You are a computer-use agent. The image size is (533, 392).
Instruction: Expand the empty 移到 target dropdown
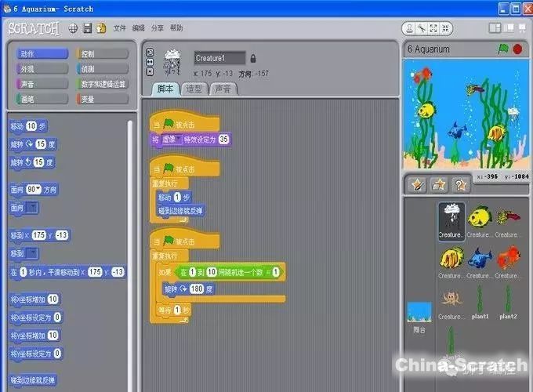pyautogui.click(x=32, y=253)
